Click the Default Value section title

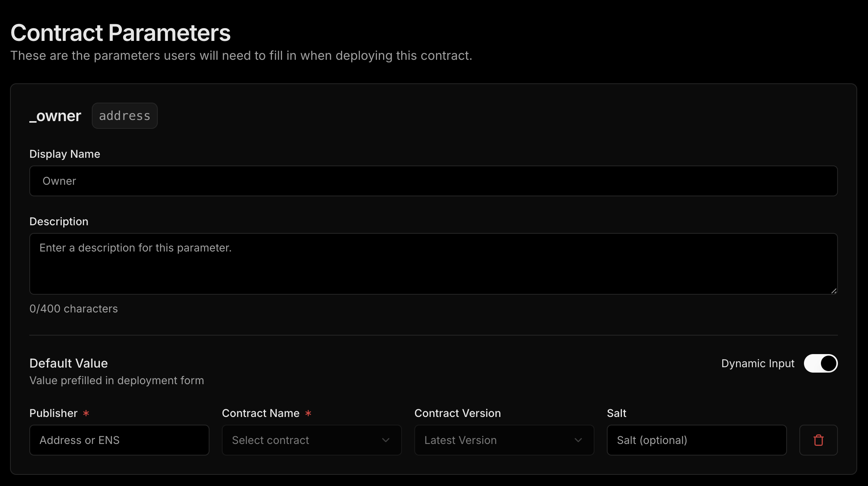coord(69,363)
